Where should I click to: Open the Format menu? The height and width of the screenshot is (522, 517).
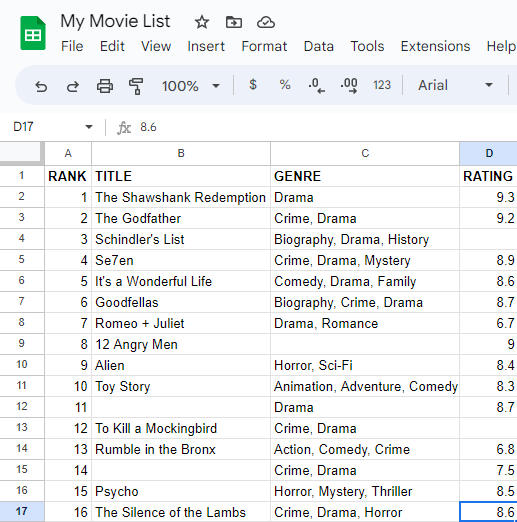[264, 46]
